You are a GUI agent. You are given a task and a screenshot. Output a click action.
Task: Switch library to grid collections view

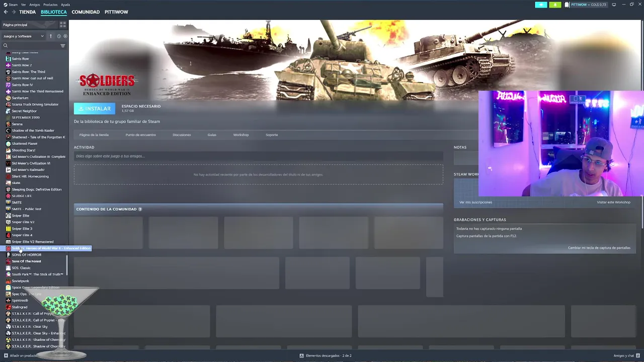[63, 25]
